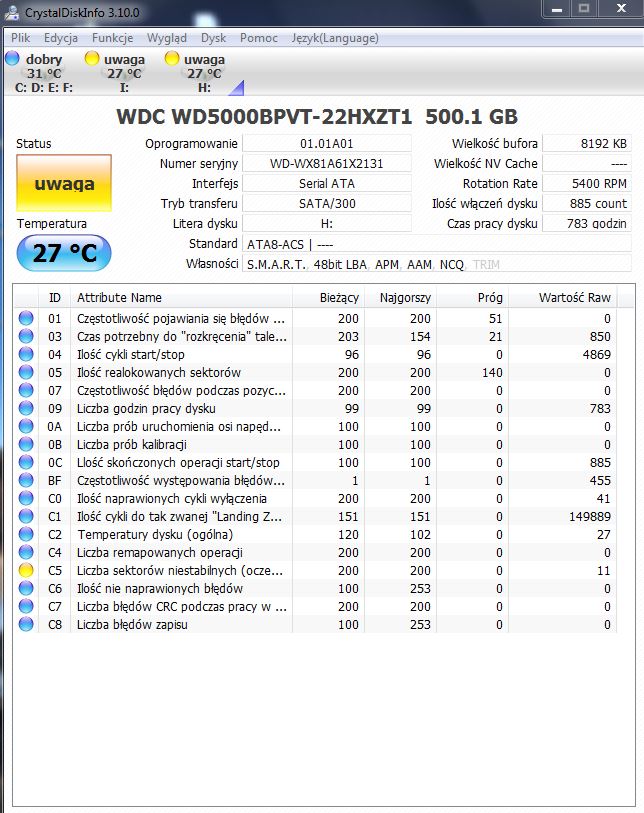Select row 'Liczba godzin pracy dysku'
The height and width of the screenshot is (813, 644).
[x=315, y=408]
